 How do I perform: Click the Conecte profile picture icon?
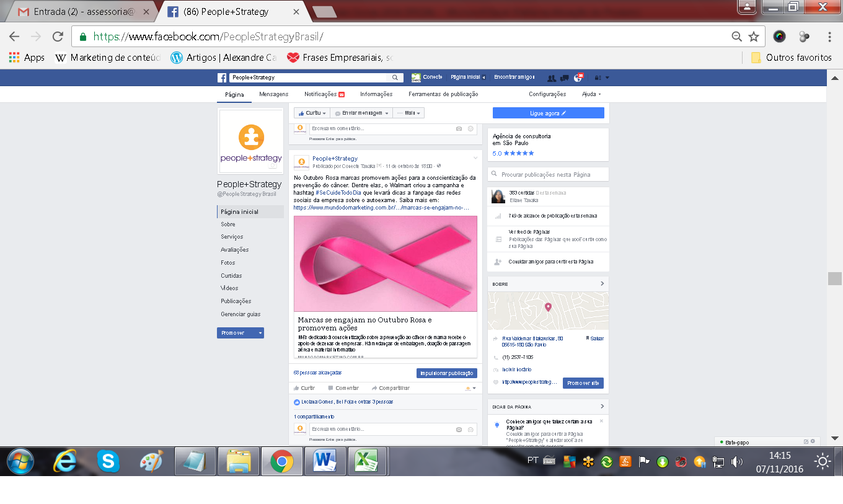pos(416,77)
